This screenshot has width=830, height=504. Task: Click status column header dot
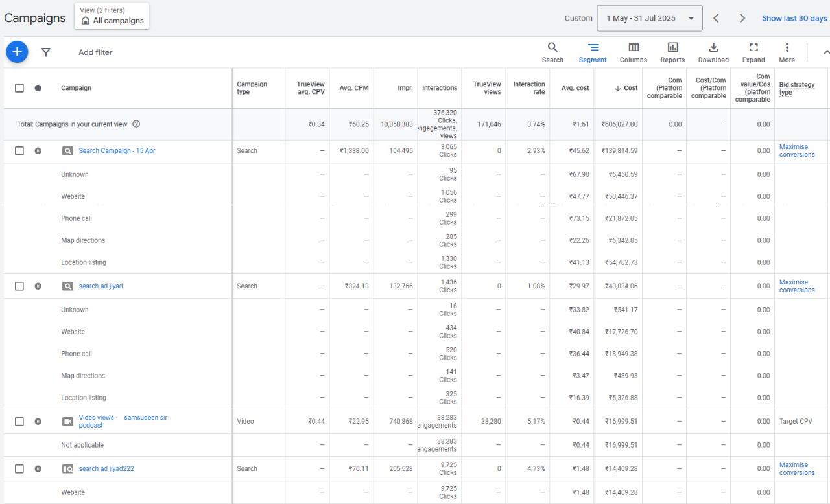coord(38,88)
